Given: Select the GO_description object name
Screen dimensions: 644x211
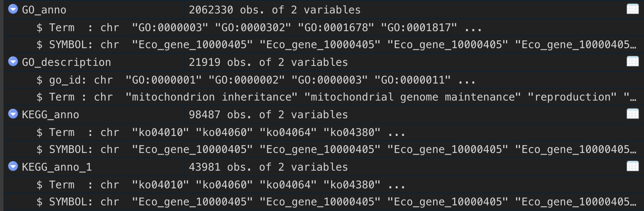Looking at the screenshot, I should [66, 62].
